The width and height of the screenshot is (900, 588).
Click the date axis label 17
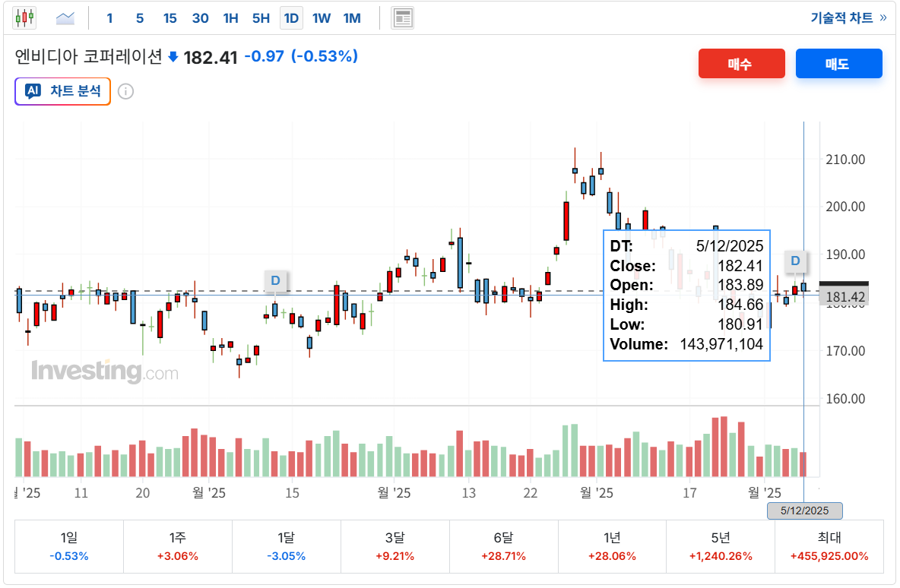click(x=689, y=493)
